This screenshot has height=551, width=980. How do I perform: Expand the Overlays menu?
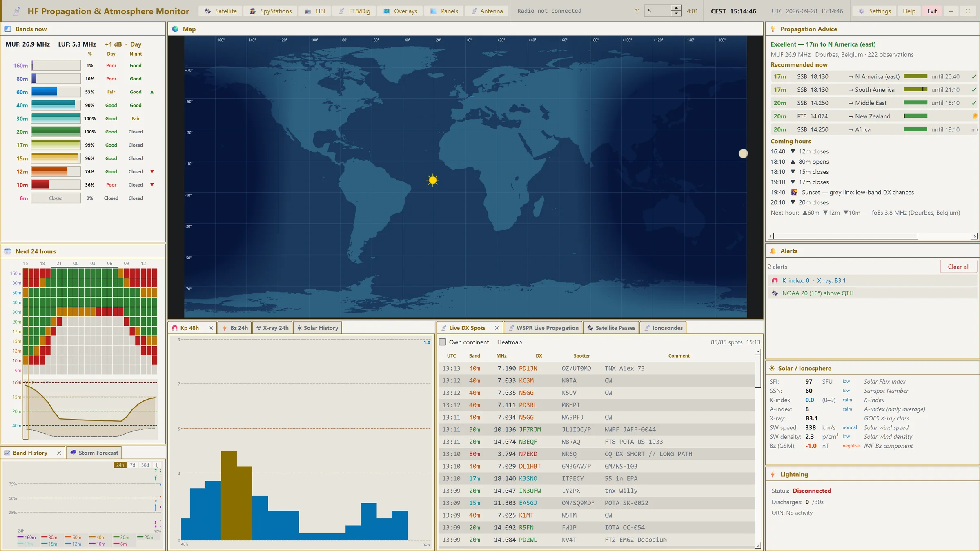coord(400,11)
